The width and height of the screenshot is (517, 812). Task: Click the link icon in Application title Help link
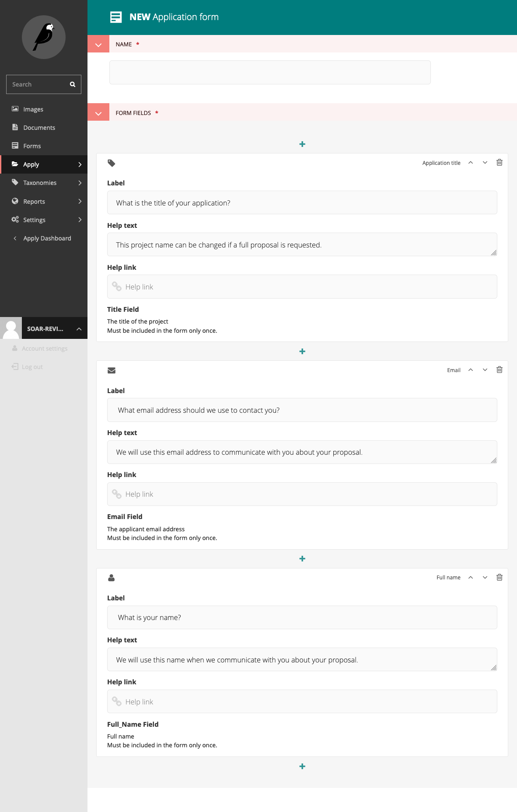pyautogui.click(x=117, y=286)
